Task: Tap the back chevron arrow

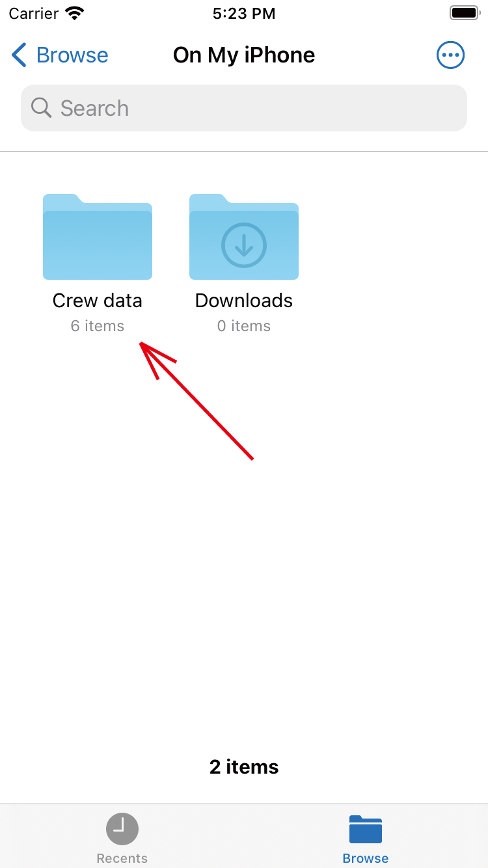Action: tap(19, 55)
